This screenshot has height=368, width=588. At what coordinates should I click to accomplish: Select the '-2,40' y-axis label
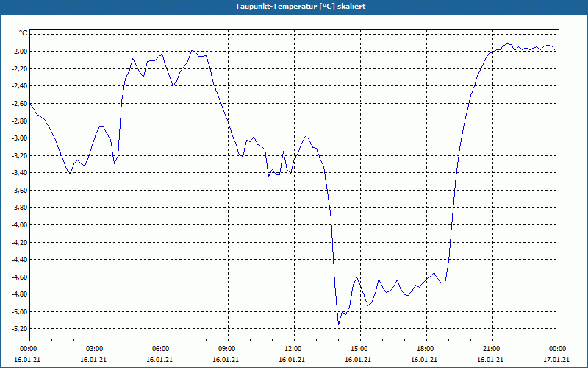pos(20,86)
